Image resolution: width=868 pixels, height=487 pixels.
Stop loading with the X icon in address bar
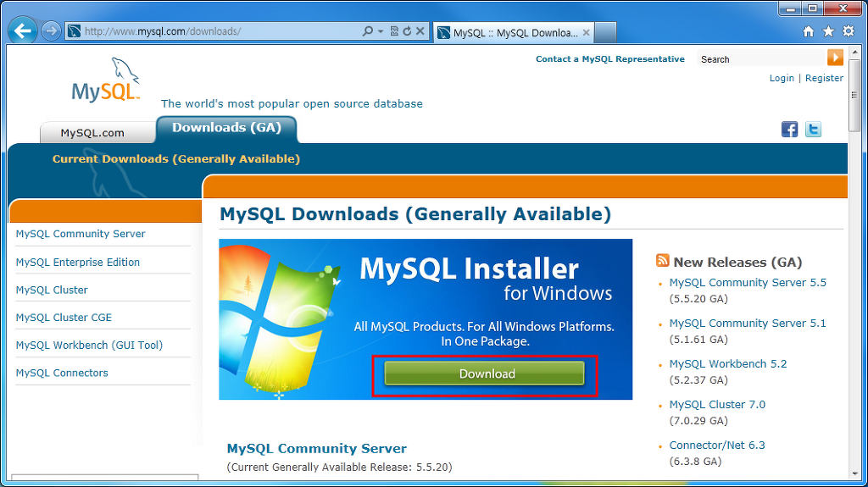(420, 31)
